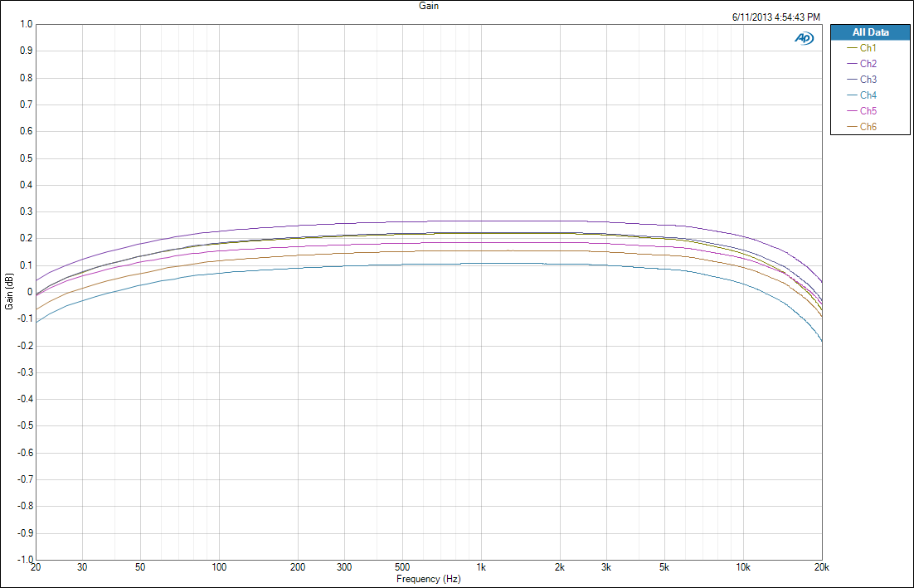The width and height of the screenshot is (914, 588).
Task: Click the Frequency (Hz) axis label
Action: tap(429, 579)
